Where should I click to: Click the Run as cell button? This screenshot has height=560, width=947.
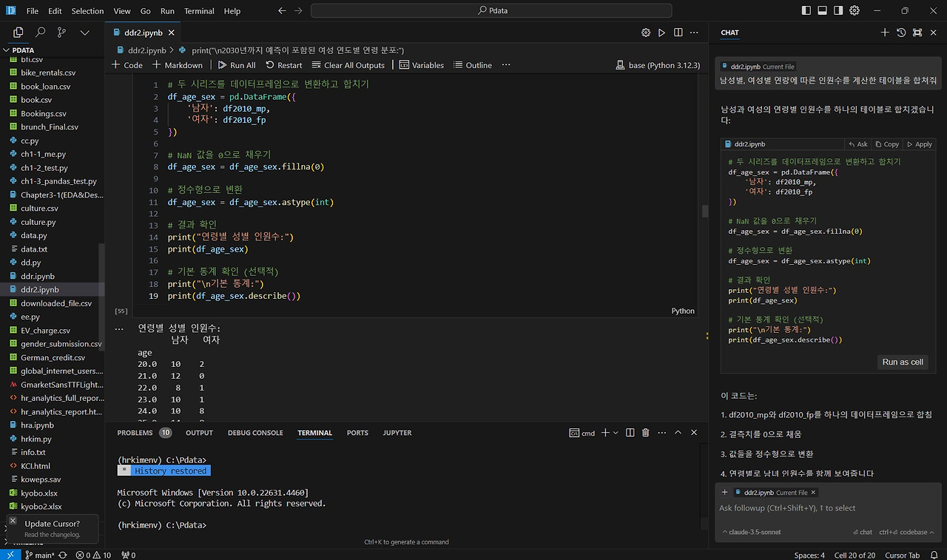pos(903,362)
